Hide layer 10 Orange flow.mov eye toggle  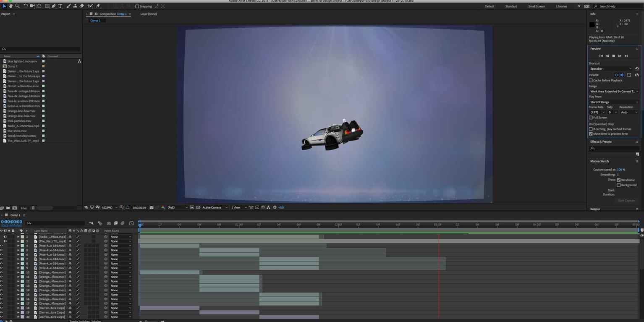[x=1, y=272]
